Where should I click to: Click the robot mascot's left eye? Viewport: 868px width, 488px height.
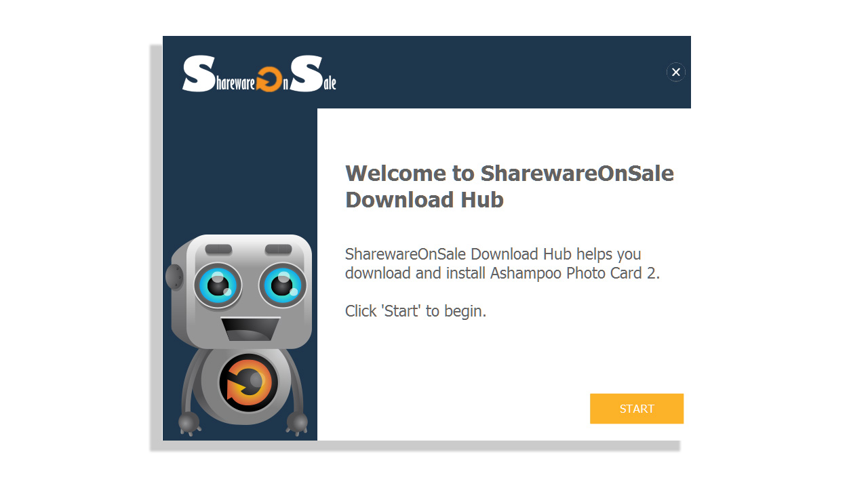[218, 285]
